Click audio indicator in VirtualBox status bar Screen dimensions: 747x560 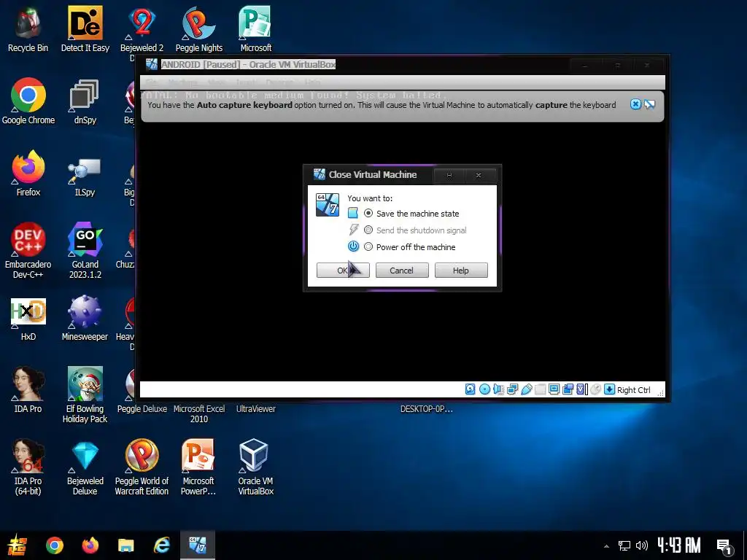pos(498,389)
